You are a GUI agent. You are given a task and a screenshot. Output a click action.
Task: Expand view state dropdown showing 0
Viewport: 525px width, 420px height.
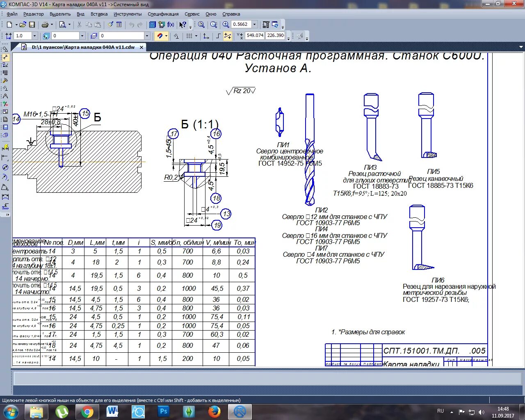click(x=82, y=36)
